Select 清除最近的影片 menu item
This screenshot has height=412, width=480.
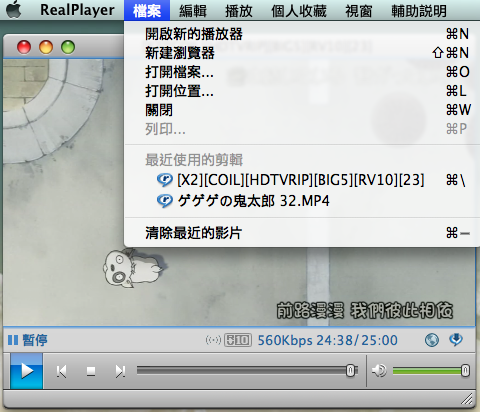[302, 233]
